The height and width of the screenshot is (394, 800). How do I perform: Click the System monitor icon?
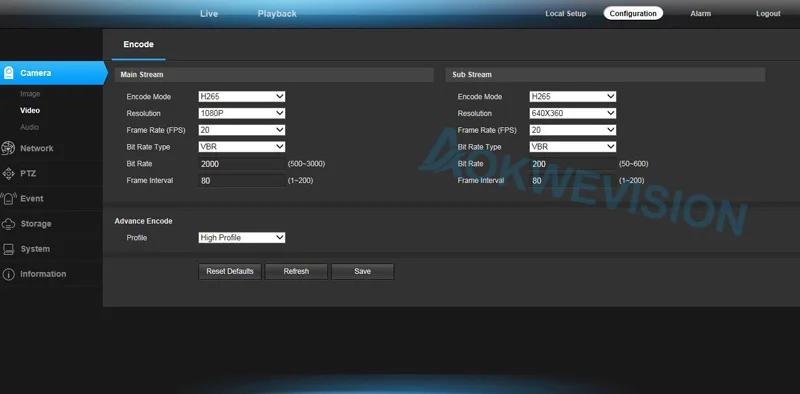pos(8,249)
